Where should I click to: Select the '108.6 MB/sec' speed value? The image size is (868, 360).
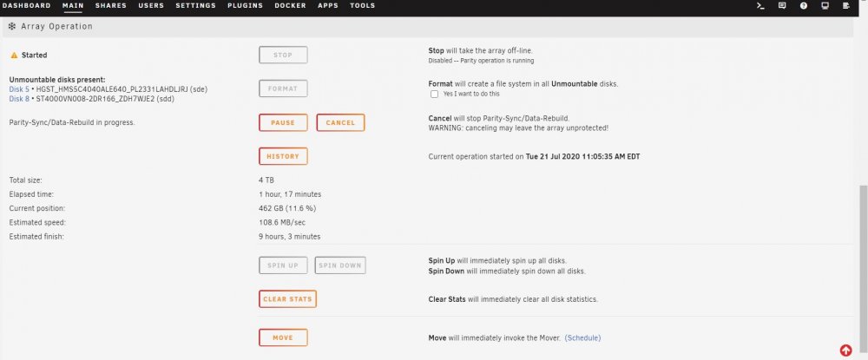coord(282,223)
